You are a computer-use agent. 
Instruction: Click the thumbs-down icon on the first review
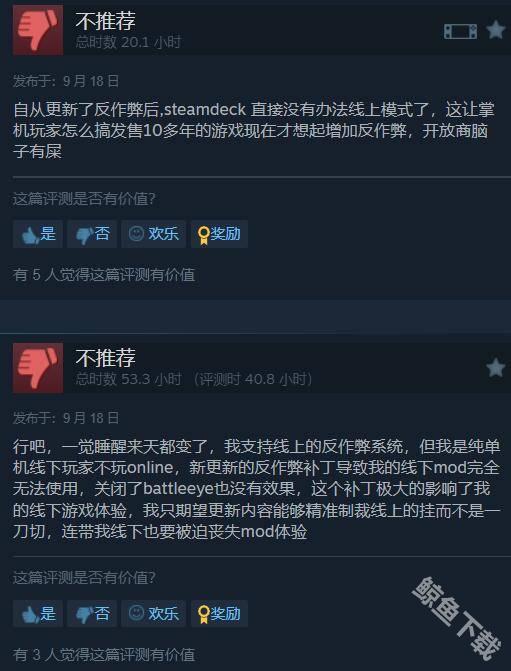[x=38, y=30]
